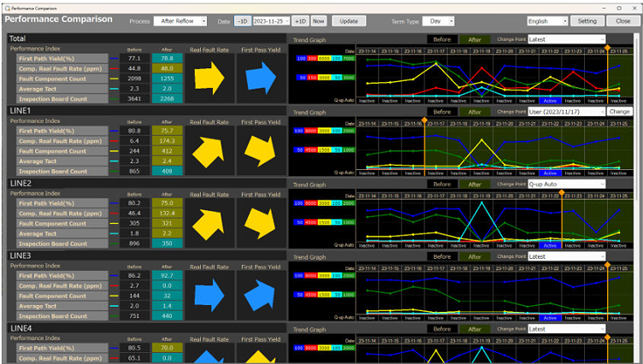
Task: Click the Total Real Fault Rate yellow arrow
Action: [209, 78]
